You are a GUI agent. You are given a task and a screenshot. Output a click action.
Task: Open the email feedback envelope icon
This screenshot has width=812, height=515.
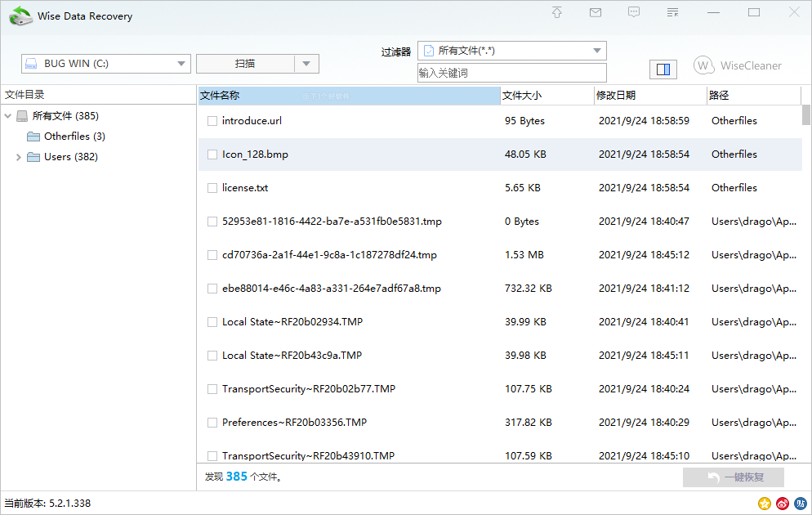pyautogui.click(x=595, y=12)
